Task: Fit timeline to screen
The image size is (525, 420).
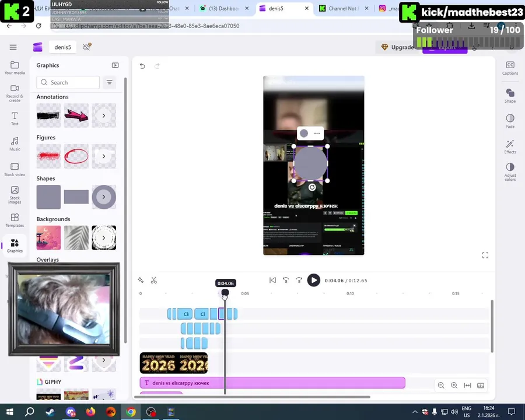Action: (x=467, y=386)
